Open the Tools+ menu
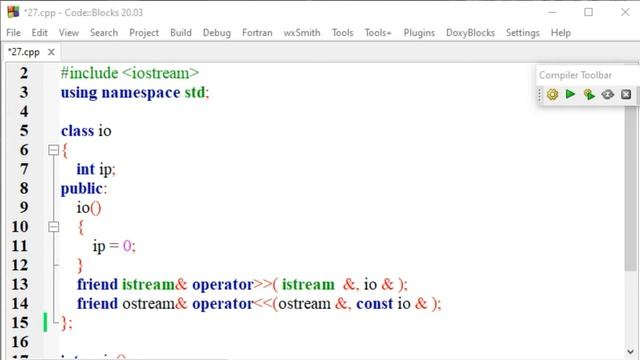The image size is (640, 360). click(378, 33)
